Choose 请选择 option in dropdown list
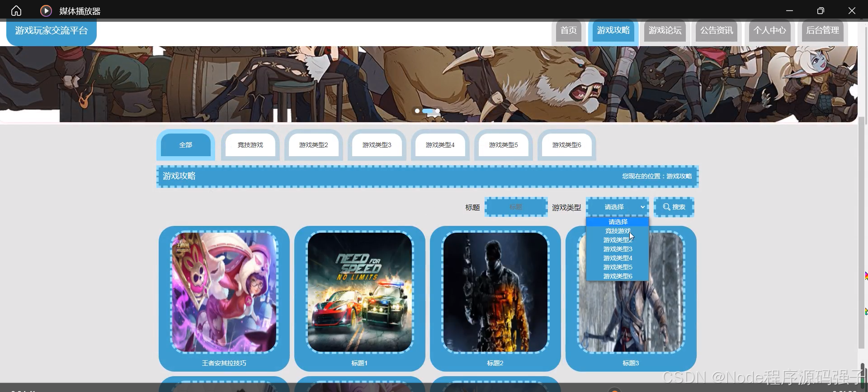868x392 pixels. [618, 222]
